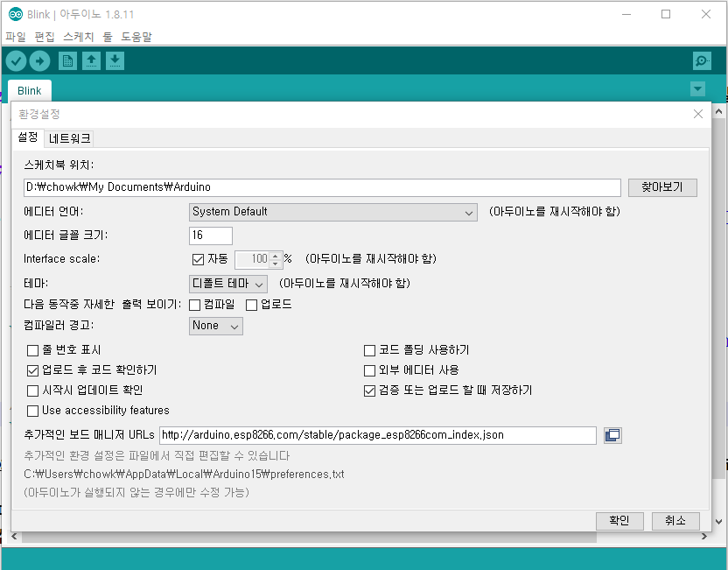The width and height of the screenshot is (728, 570).
Task: Uncheck 업로드 후 코드 확인하기
Action: tap(33, 370)
